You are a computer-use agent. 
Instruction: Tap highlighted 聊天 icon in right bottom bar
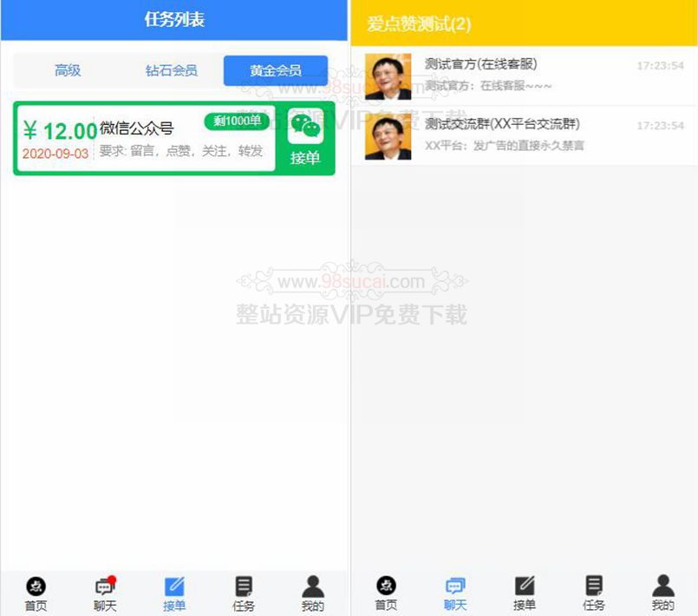click(x=455, y=587)
